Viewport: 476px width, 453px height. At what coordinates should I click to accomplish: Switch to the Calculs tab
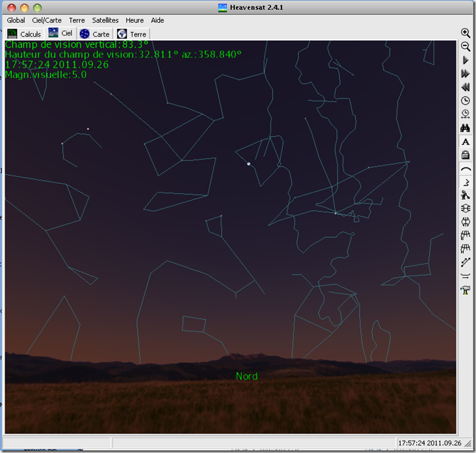pyautogui.click(x=24, y=34)
